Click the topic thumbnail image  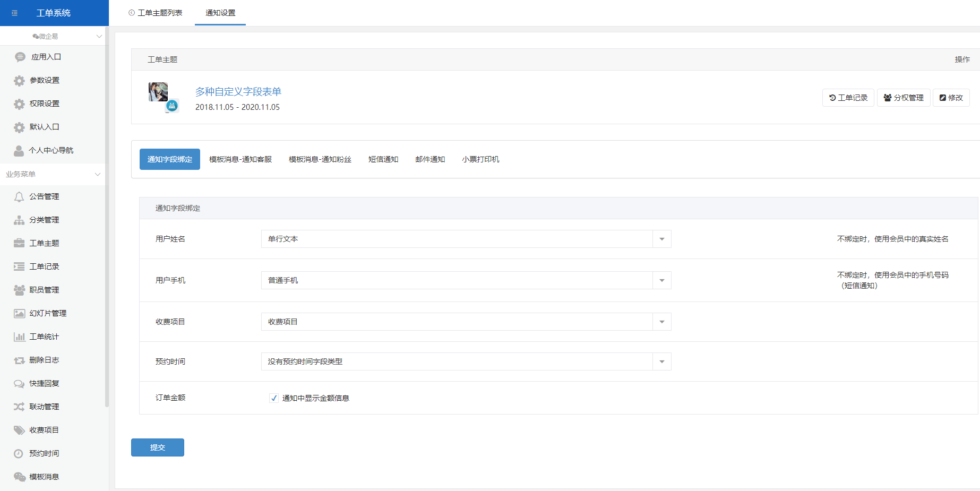(158, 92)
